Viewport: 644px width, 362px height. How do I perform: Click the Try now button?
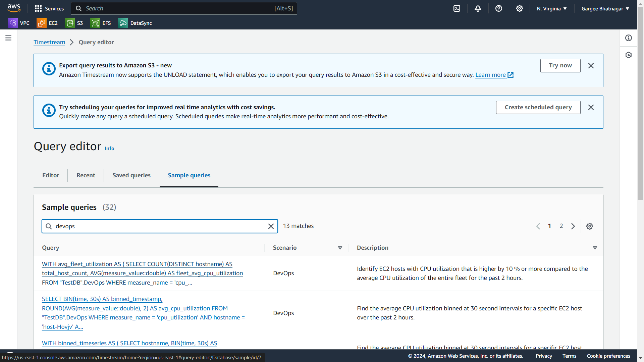pos(560,65)
